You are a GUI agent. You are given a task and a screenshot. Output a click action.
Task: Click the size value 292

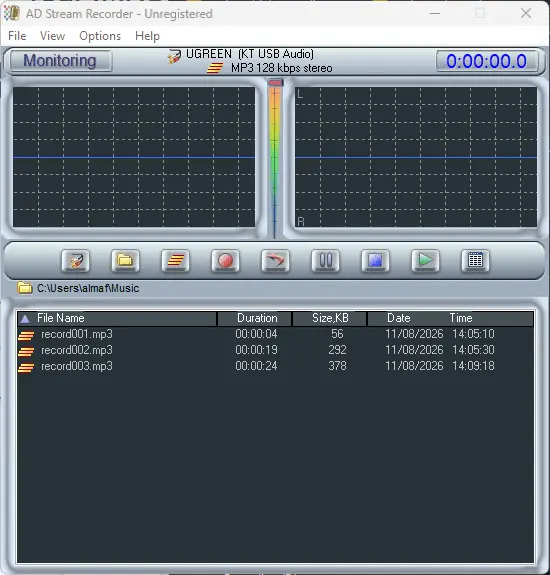[337, 350]
